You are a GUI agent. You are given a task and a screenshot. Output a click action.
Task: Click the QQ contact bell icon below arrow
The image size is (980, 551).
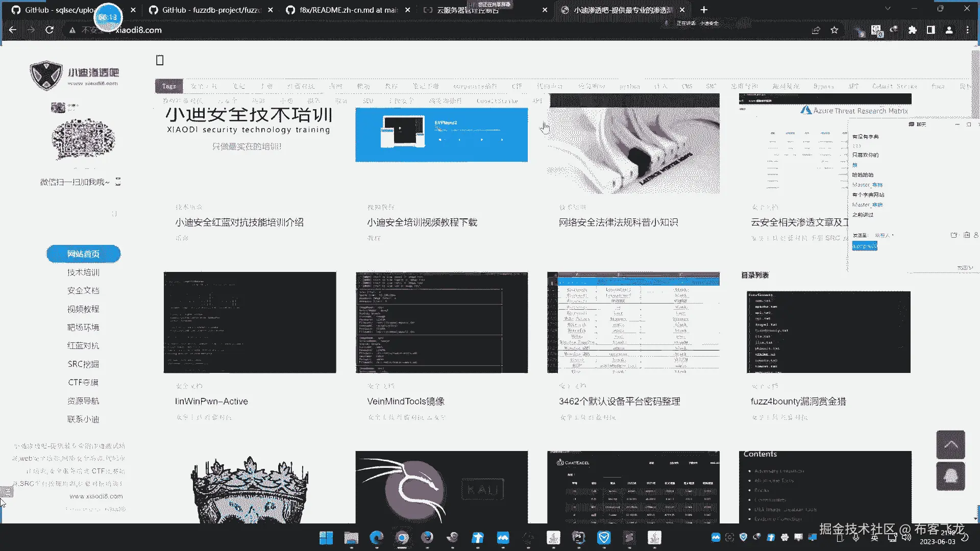(x=950, y=477)
